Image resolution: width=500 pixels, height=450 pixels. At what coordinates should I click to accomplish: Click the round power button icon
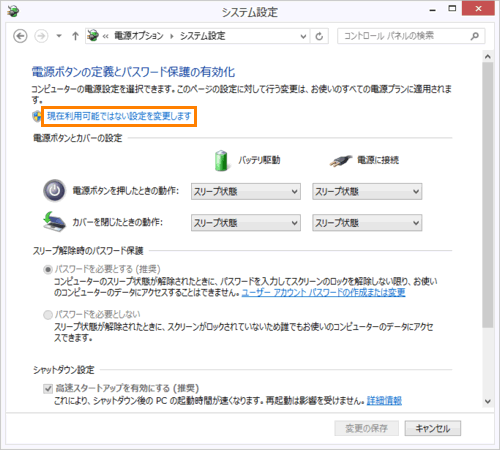54,191
